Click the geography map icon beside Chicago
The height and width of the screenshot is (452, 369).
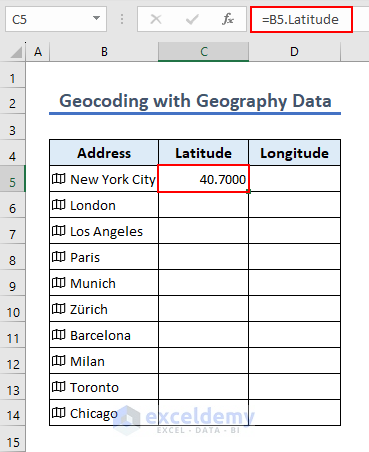point(59,413)
